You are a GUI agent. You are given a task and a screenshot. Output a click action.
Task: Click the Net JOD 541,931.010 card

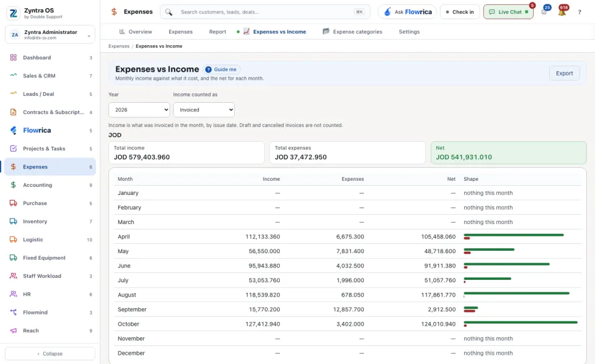[x=508, y=153]
